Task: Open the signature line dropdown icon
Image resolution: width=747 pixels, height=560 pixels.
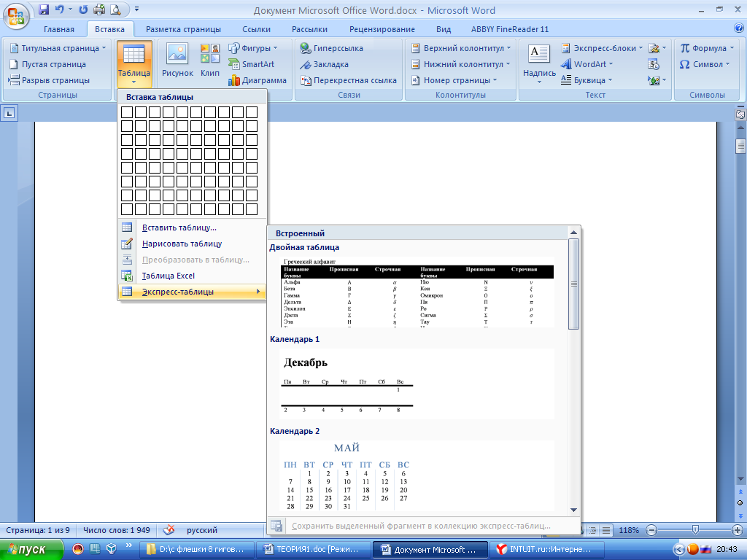Action: tap(657, 48)
